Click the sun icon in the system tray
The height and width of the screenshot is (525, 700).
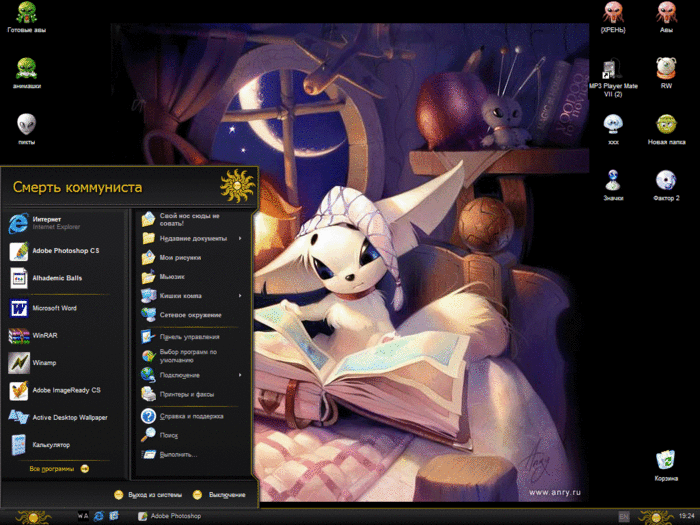click(655, 517)
